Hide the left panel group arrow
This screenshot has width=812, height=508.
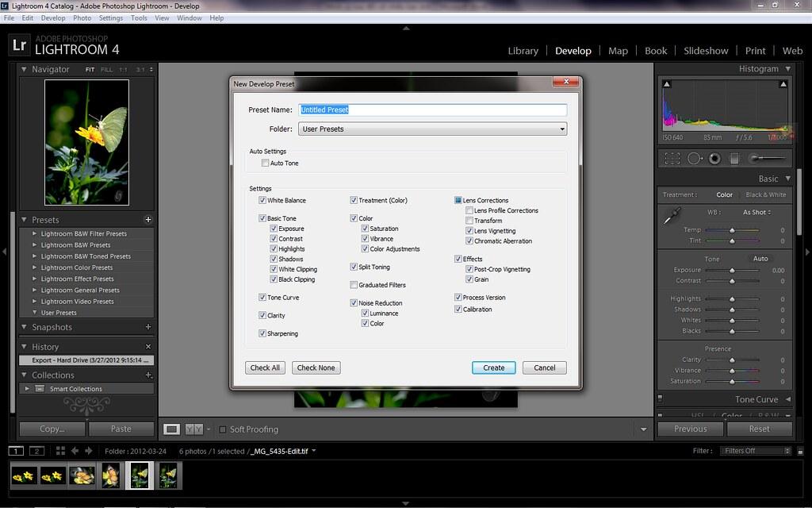click(4, 252)
